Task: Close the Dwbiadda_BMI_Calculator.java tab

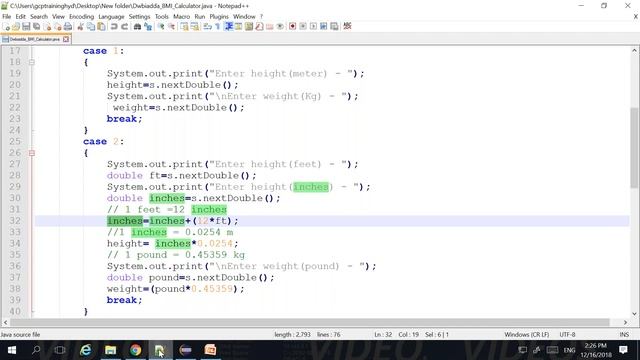Action: pos(66,39)
